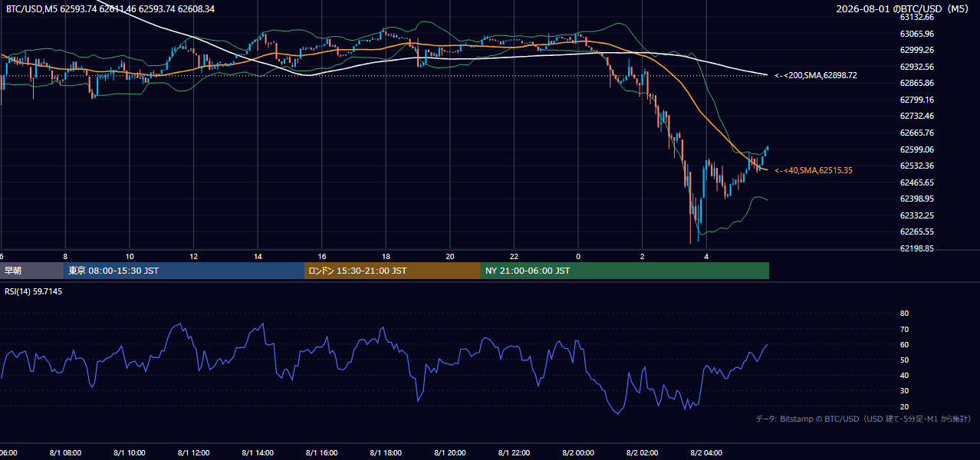This screenshot has height=460, width=980.
Task: Click price axis label 62665.76
Action: click(916, 133)
